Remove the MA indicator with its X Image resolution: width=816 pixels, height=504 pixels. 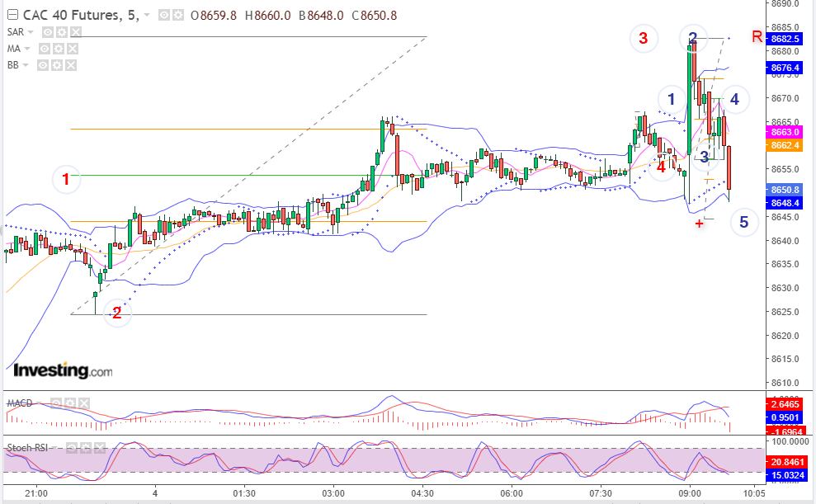[x=73, y=49]
